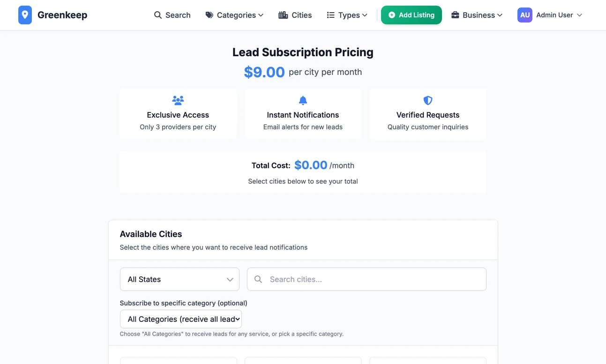Click the $0.00 total cost value
This screenshot has height=364, width=606.
pos(311,165)
